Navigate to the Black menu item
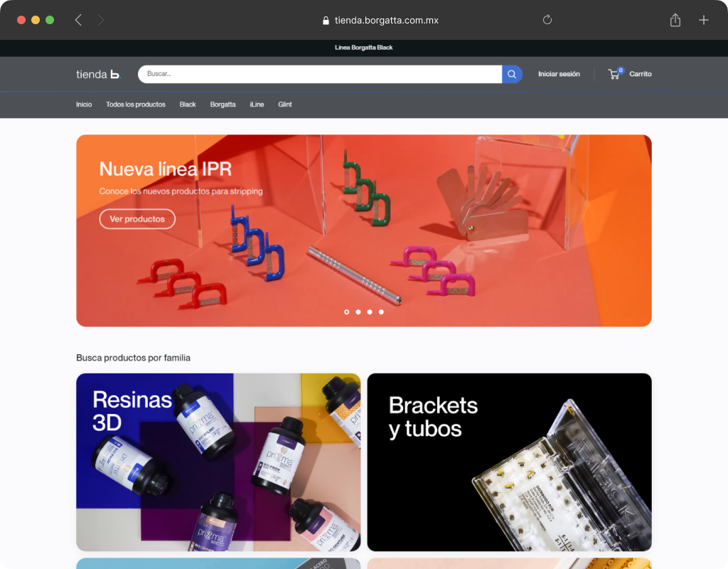This screenshot has width=728, height=569. 188,105
